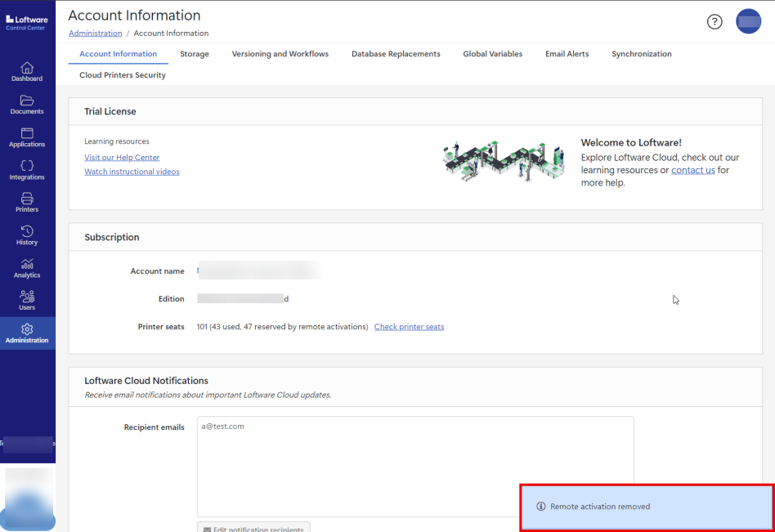The height and width of the screenshot is (532, 775).
Task: Select the Database Replacements tab
Action: coord(396,54)
